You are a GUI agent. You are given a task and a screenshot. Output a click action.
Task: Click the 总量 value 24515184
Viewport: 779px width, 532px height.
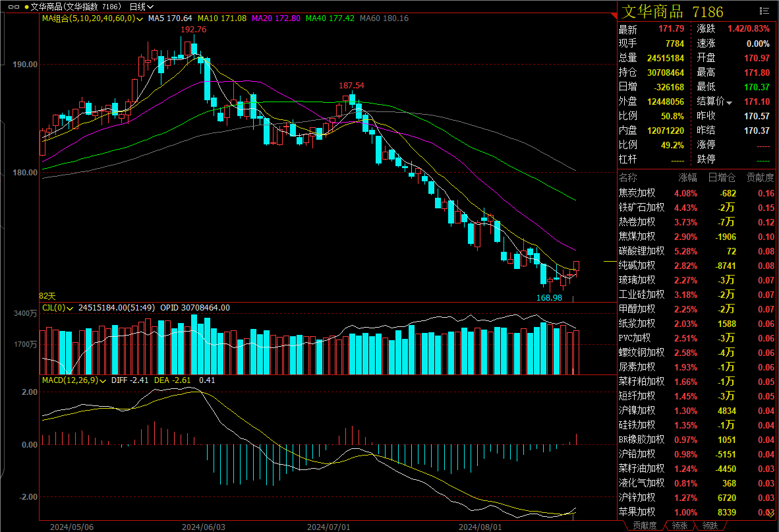coord(666,58)
